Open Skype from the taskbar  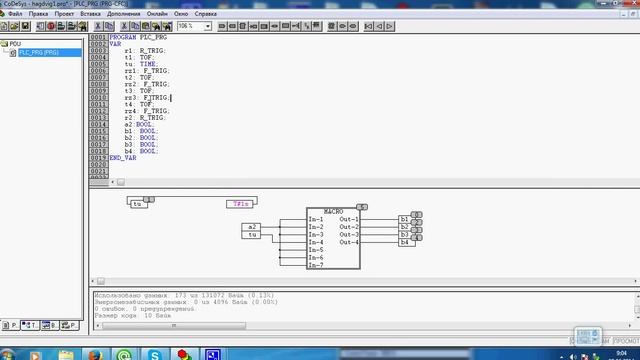(x=155, y=354)
